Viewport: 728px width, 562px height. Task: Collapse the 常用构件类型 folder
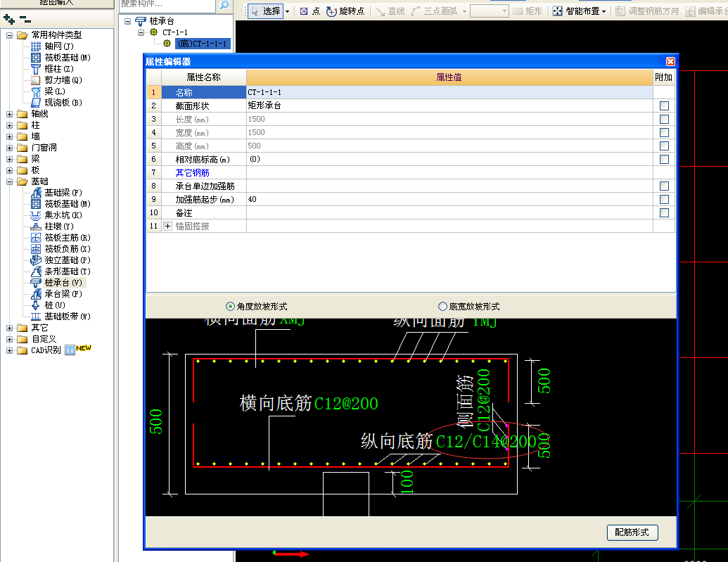(9, 35)
